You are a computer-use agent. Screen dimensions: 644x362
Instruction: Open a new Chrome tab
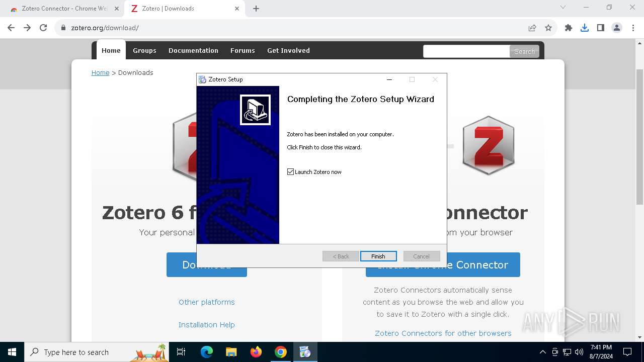pyautogui.click(x=256, y=9)
